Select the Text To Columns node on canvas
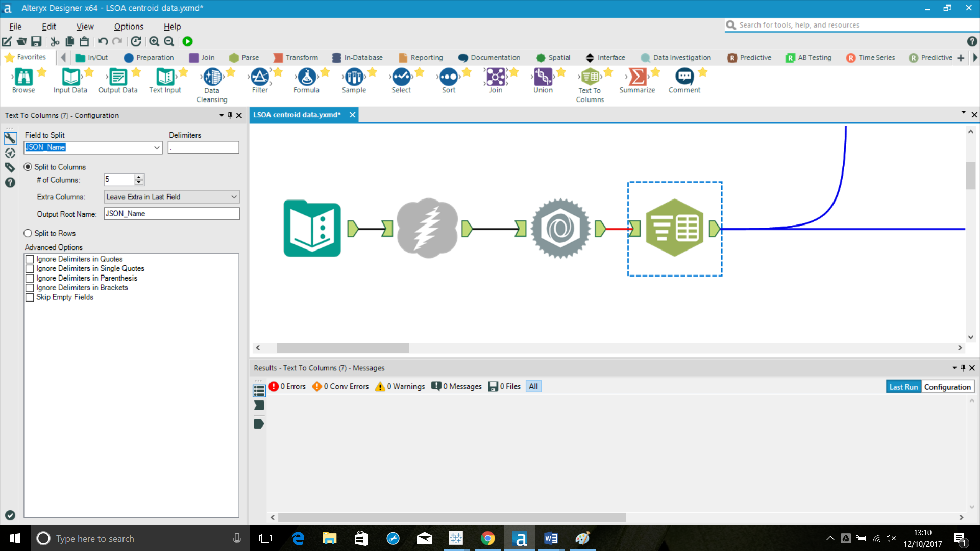This screenshot has height=551, width=980. 675,228
